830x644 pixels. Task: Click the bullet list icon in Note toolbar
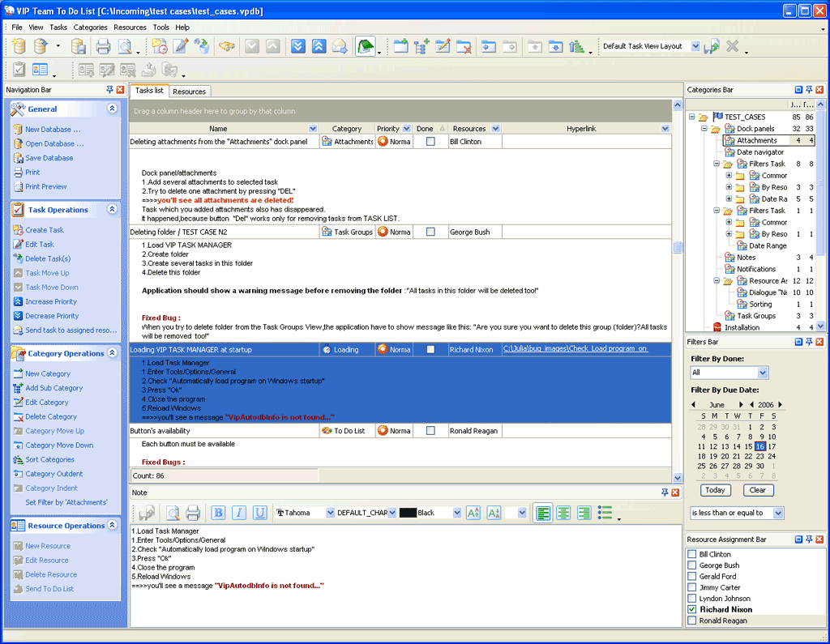(605, 513)
